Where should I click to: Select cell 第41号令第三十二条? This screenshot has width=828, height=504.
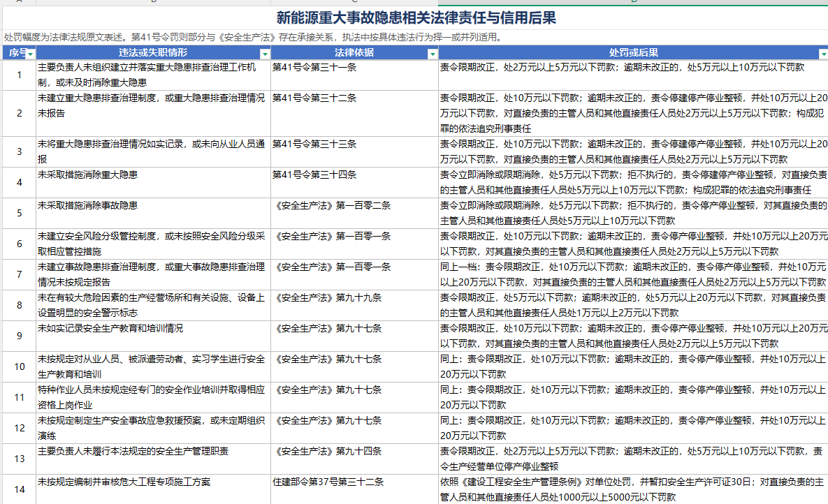pyautogui.click(x=354, y=114)
